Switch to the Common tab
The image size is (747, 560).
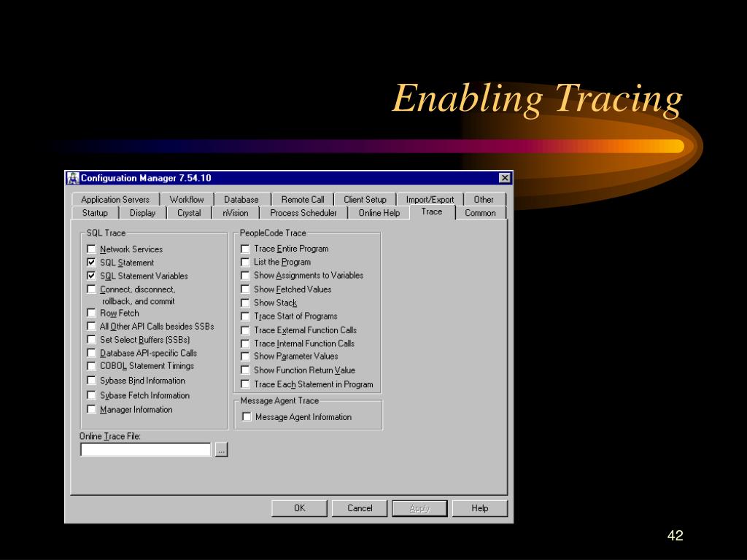click(x=480, y=213)
